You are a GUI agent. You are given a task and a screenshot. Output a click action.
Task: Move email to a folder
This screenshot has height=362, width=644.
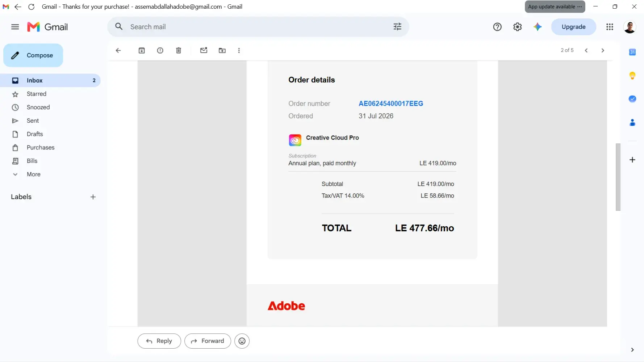[222, 50]
